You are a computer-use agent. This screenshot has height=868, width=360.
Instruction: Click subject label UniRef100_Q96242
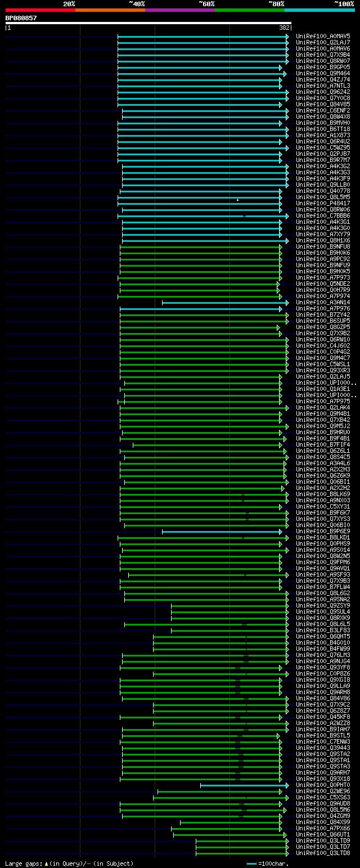tap(323, 92)
